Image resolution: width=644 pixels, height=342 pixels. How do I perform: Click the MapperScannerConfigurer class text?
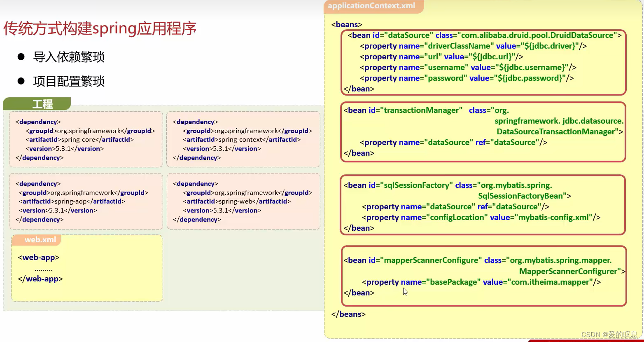click(572, 271)
